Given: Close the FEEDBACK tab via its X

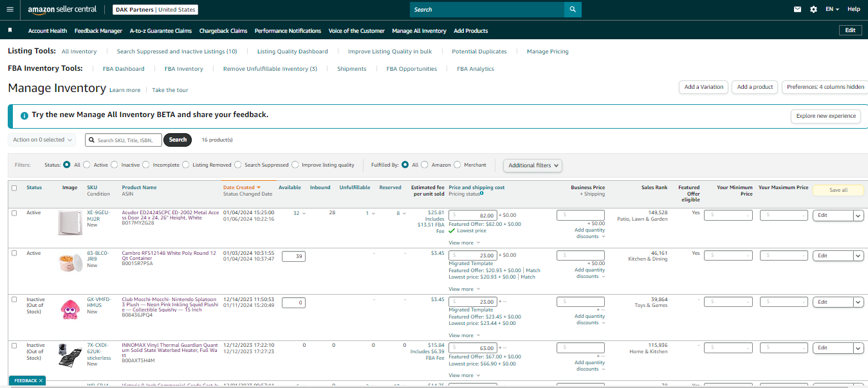Looking at the screenshot, I should coord(41,381).
